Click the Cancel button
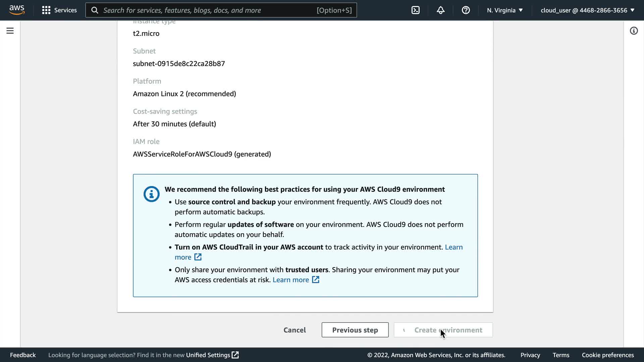The width and height of the screenshot is (644, 362). coord(294,330)
